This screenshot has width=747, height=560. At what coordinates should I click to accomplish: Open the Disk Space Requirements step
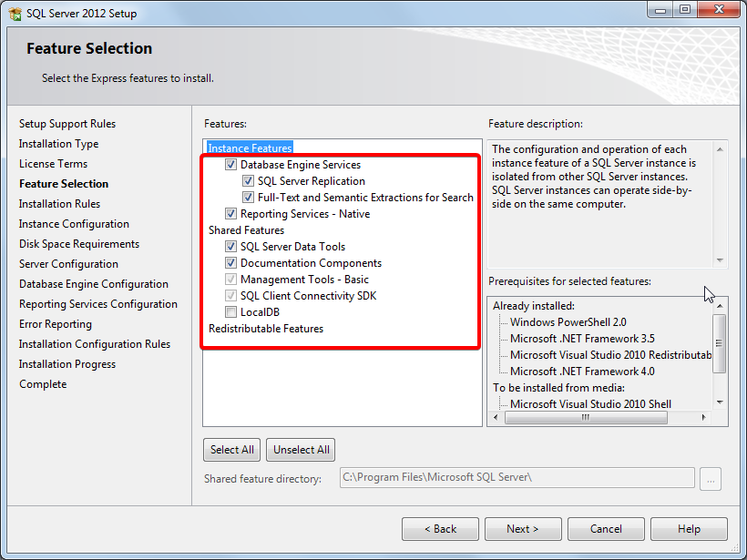79,244
